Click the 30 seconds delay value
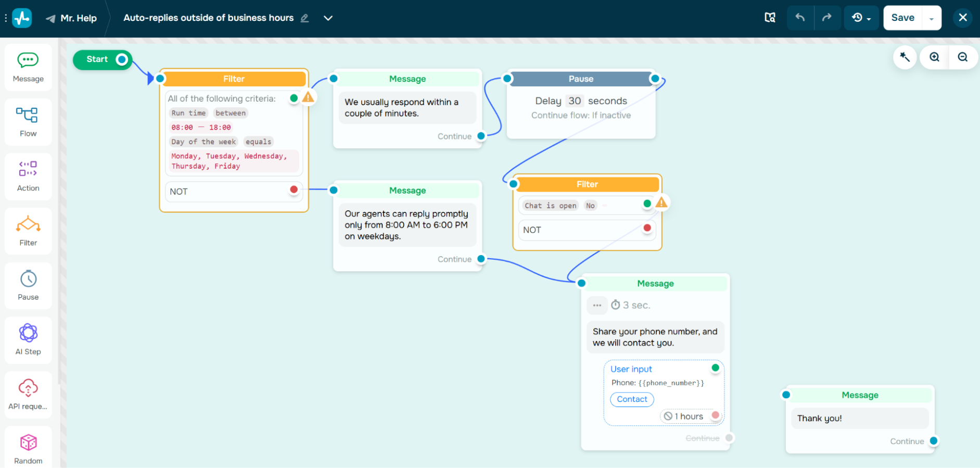 [x=575, y=101]
